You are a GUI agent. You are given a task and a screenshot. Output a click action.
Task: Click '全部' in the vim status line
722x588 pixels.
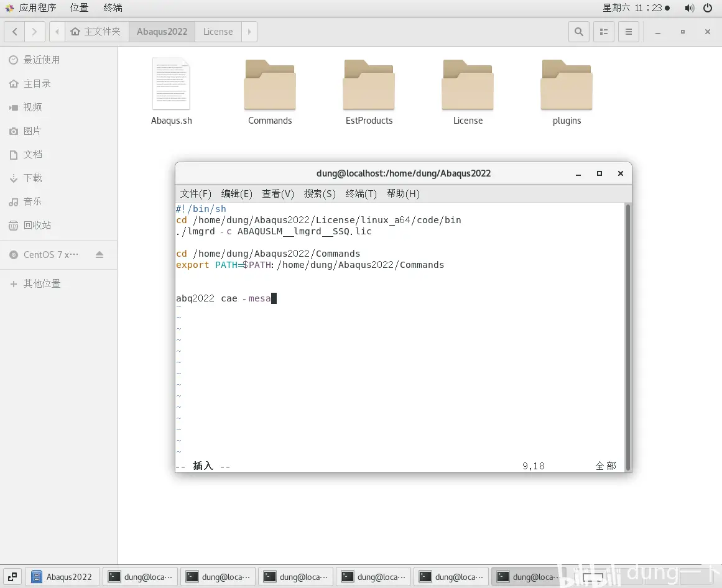pyautogui.click(x=606, y=466)
